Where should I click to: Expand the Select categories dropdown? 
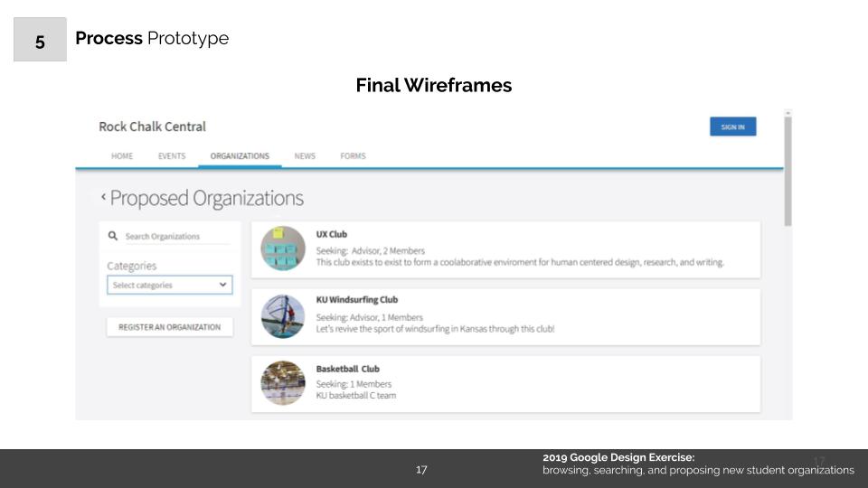click(x=170, y=285)
